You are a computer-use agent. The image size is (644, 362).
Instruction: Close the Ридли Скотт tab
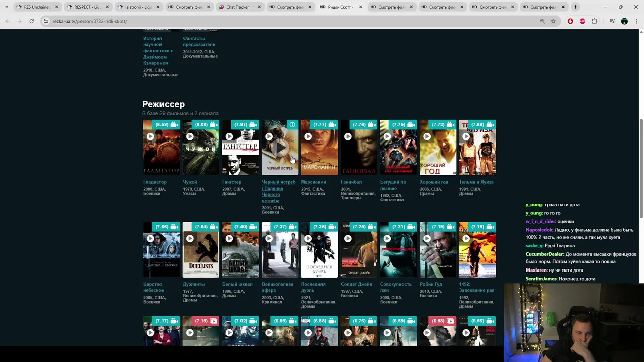[360, 7]
